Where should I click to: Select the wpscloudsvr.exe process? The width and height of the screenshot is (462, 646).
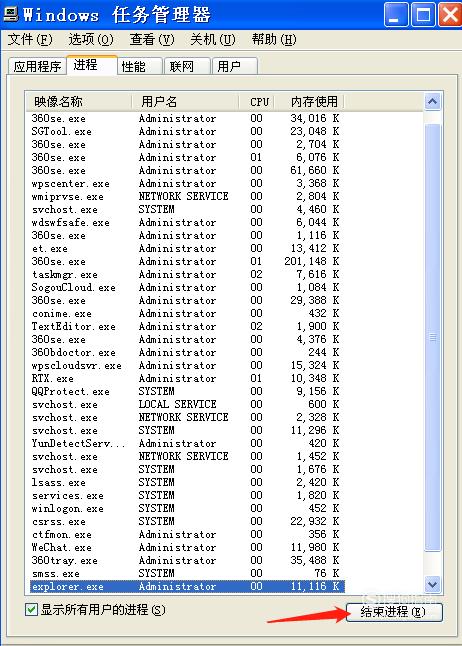pos(187,365)
